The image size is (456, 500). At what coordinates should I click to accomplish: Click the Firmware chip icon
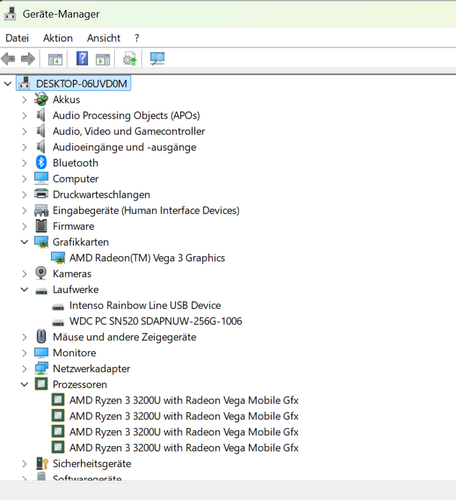point(41,226)
